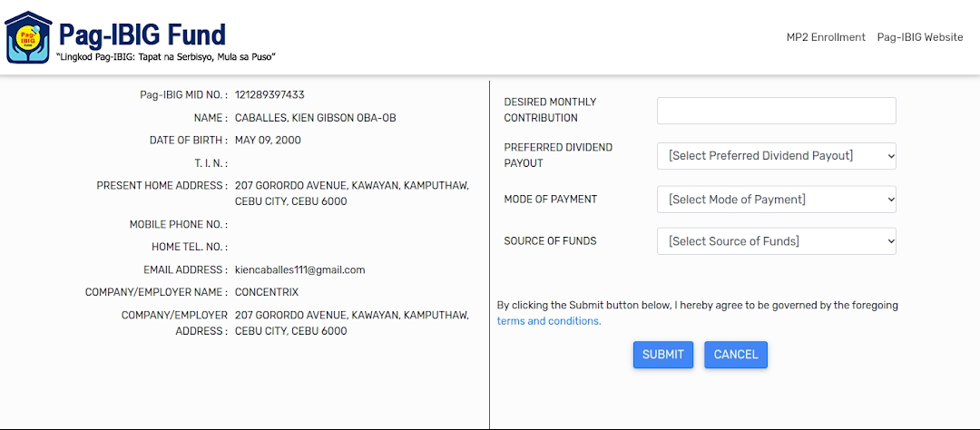This screenshot has width=980, height=430.
Task: Click the Pag-IBIG Fund header title
Action: (142, 34)
